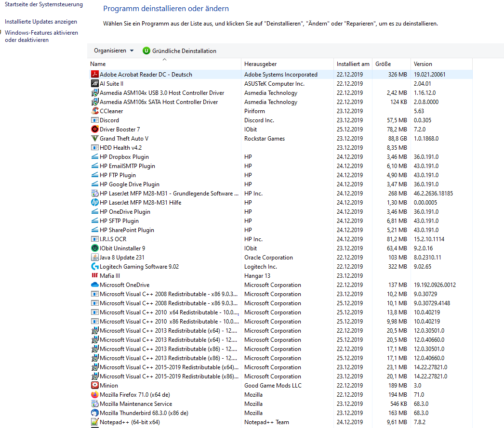
Task: Open Startseite der Systemsteuerung link
Action: (x=44, y=4)
